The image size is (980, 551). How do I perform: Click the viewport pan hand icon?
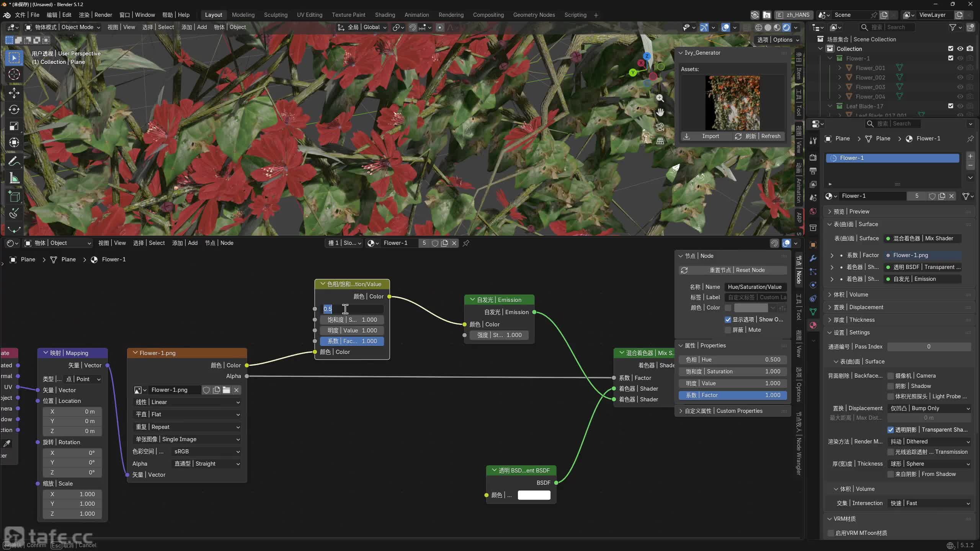pyautogui.click(x=660, y=112)
